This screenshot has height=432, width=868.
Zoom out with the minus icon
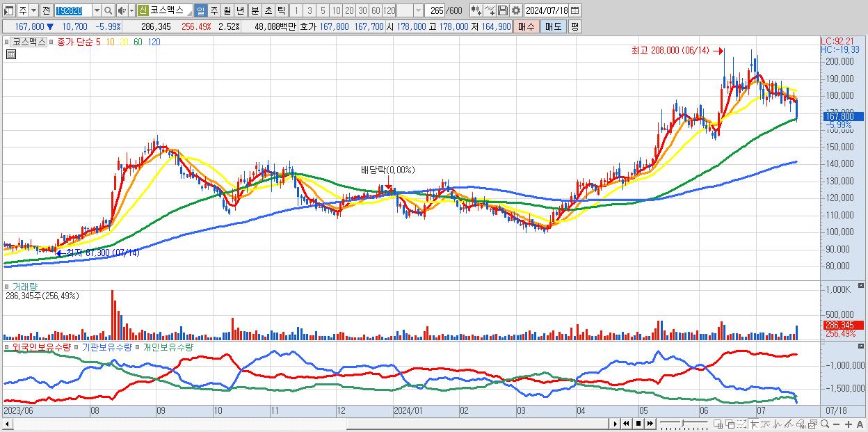(836, 424)
